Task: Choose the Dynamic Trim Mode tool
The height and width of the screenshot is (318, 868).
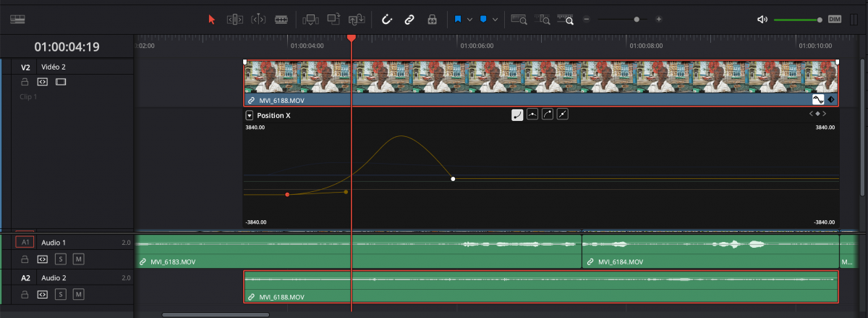Action: (258, 20)
